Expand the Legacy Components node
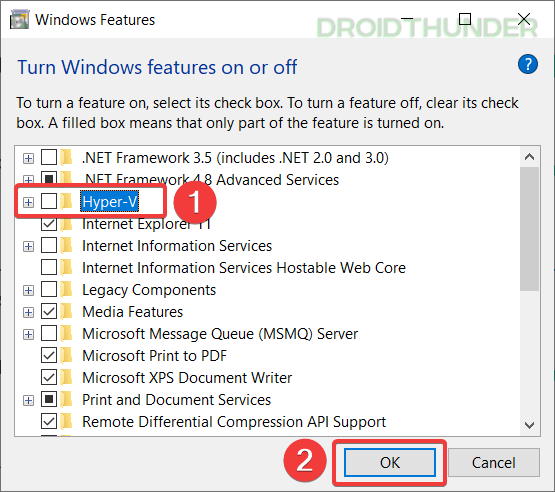 pyautogui.click(x=28, y=291)
